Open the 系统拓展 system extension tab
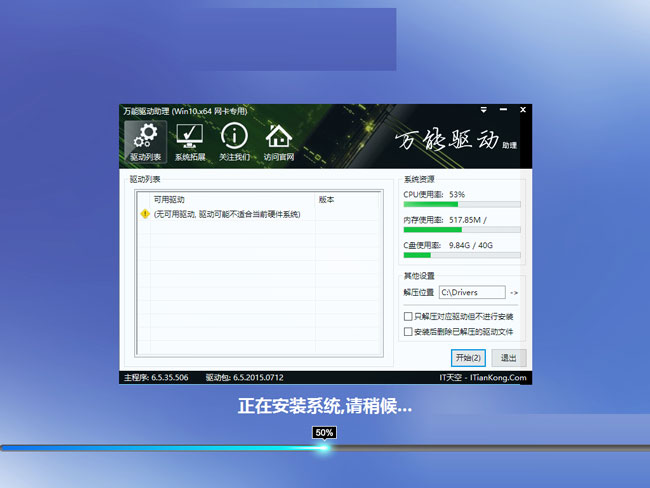The width and height of the screenshot is (650, 488). [x=190, y=142]
